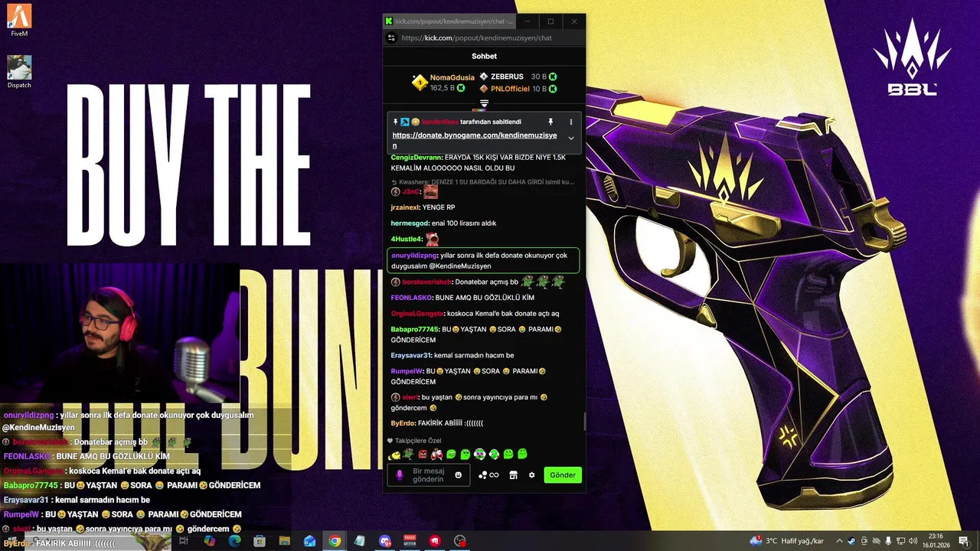Open hermesgod's user card in chat
The width and height of the screenshot is (980, 551).
tap(410, 223)
